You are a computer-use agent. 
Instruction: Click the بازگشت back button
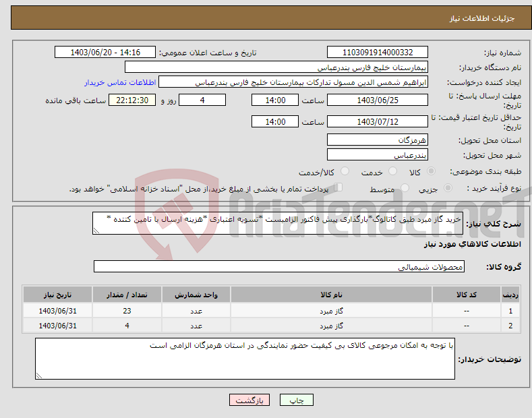249,400
